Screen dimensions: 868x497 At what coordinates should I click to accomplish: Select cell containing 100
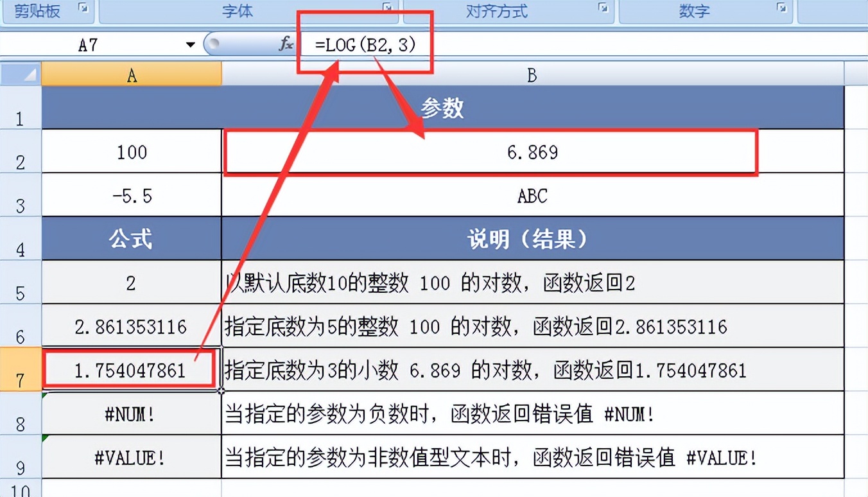(132, 152)
